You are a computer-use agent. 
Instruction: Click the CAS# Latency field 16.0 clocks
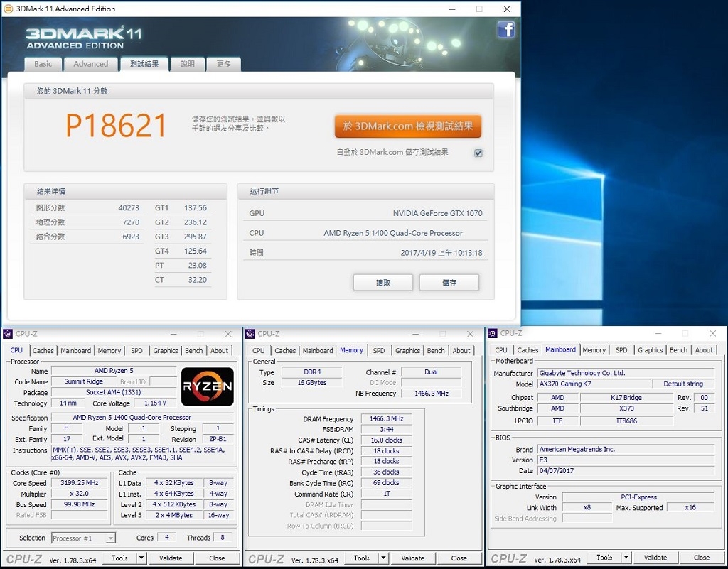(386, 440)
